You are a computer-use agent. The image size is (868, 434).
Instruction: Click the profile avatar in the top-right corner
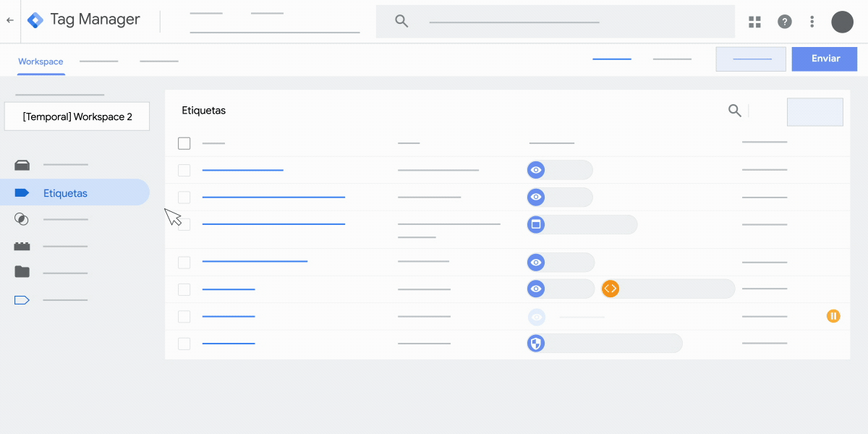click(842, 22)
